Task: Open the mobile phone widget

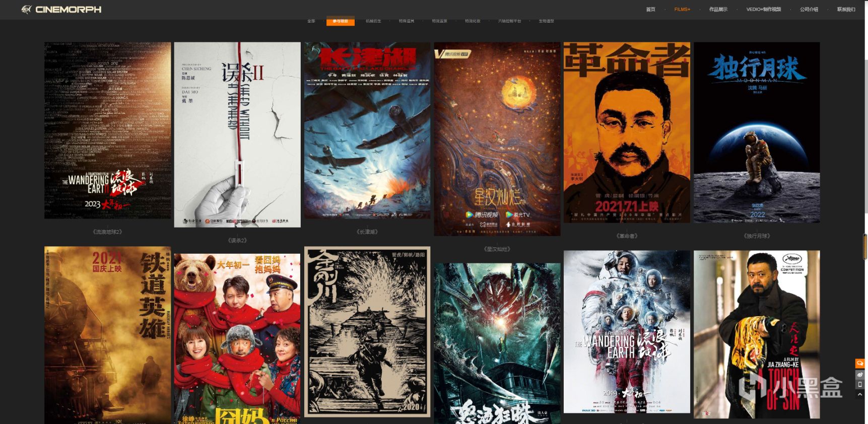Action: 860,385
